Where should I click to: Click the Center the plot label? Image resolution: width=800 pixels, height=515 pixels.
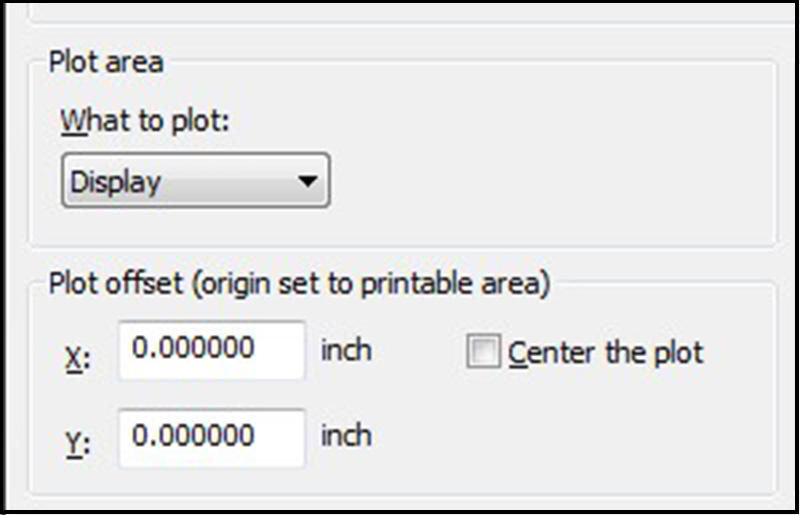click(605, 353)
